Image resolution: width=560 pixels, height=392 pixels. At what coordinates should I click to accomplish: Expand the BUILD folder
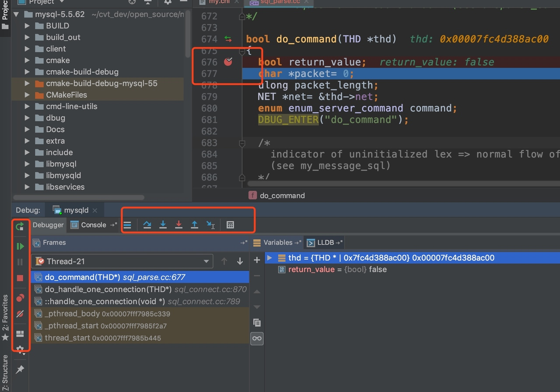[x=27, y=26]
